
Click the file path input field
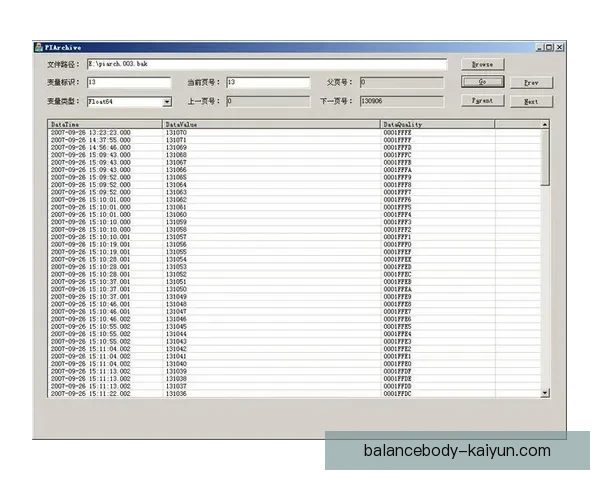(x=265, y=64)
